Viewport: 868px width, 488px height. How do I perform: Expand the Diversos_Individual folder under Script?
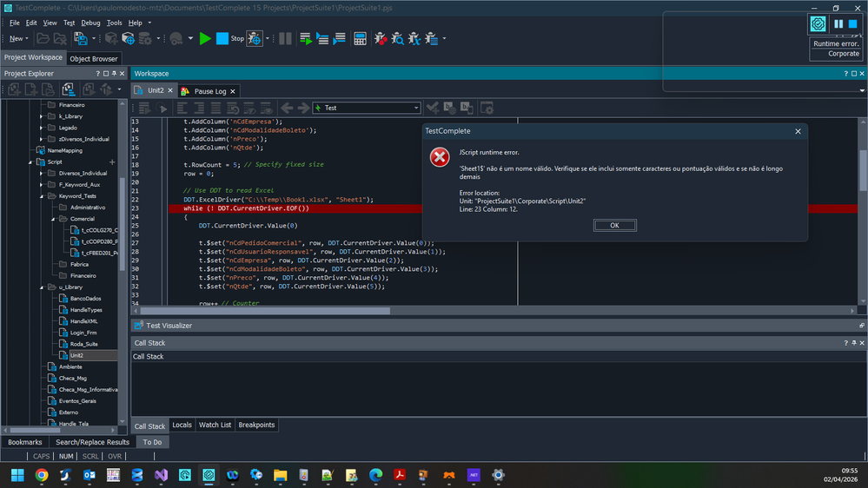[41, 173]
